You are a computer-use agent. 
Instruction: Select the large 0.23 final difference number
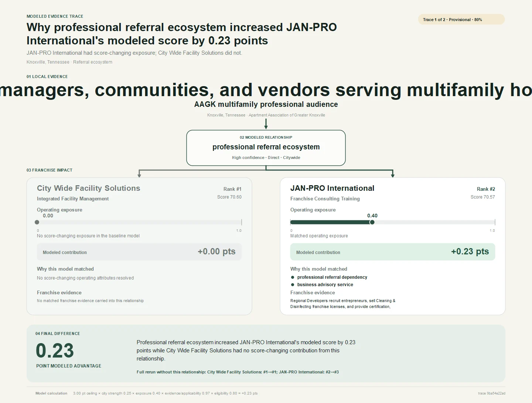coord(55,350)
